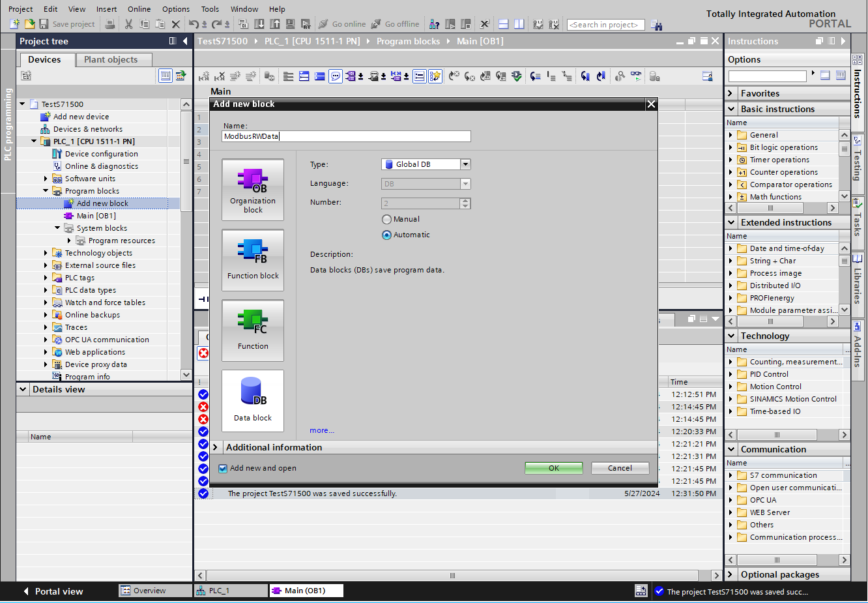Click the Undo arrow icon
Viewport: 868px width, 603px height.
point(194,24)
